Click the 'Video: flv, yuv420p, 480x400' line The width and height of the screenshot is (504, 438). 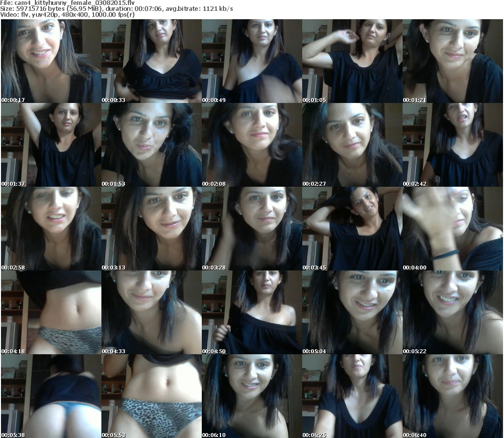coord(67,15)
